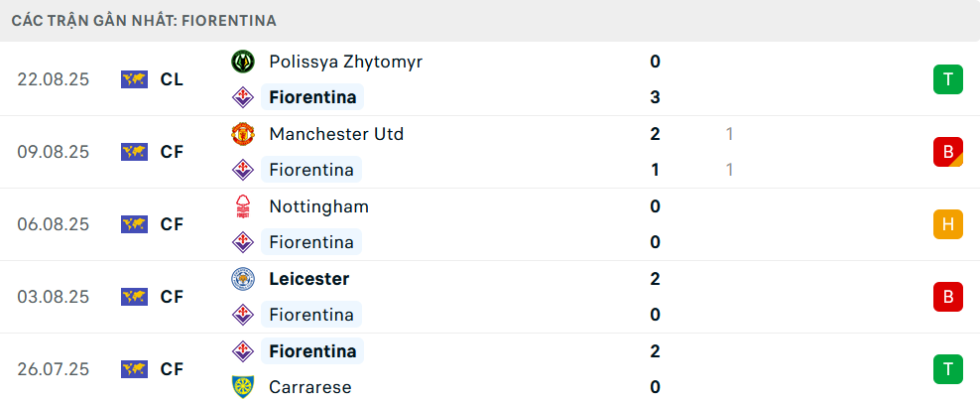Click Fiorentina crest in 26.07.25 match
The image size is (980, 404).
pos(242,351)
